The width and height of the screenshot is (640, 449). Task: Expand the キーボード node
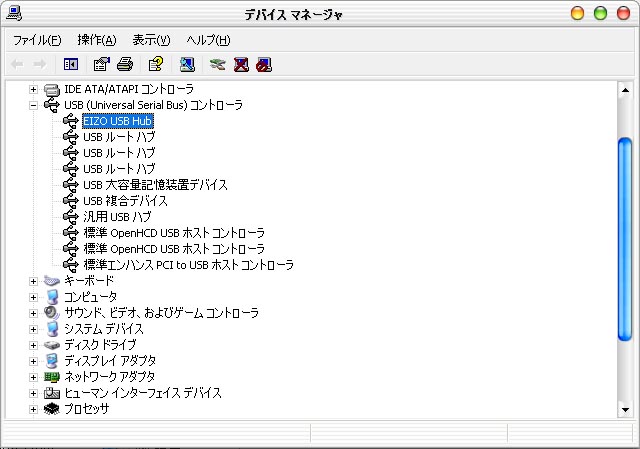[x=33, y=281]
